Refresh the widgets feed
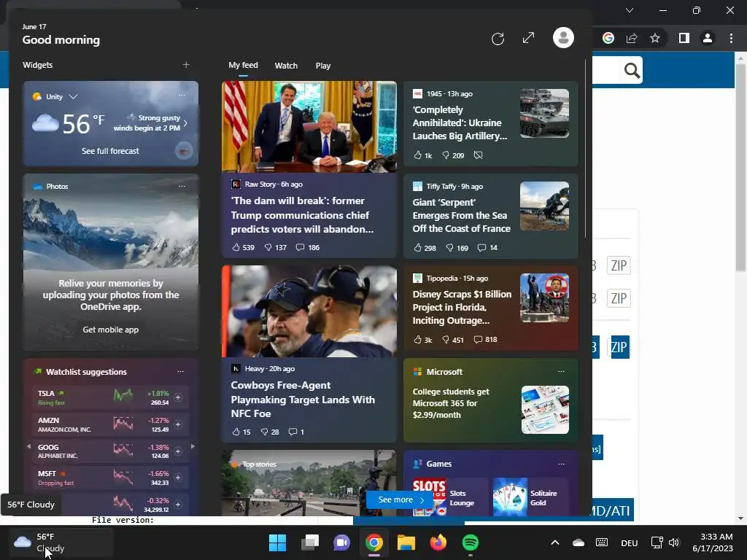This screenshot has width=747, height=560. pyautogui.click(x=498, y=39)
